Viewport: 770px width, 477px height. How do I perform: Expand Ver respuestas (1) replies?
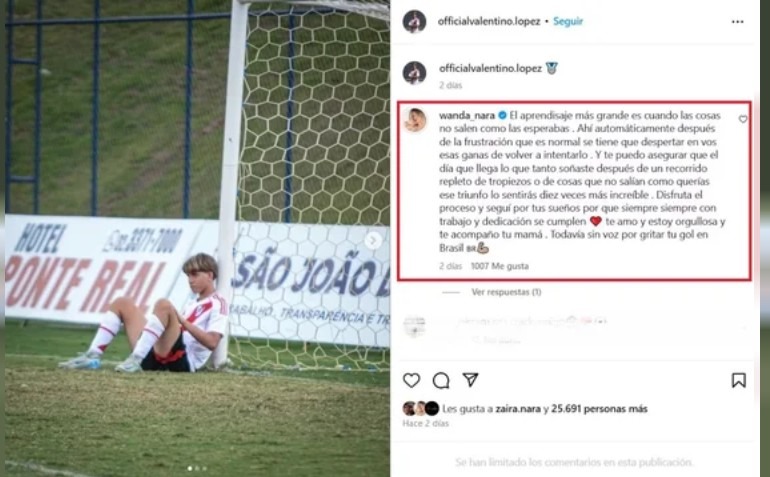coord(506,292)
